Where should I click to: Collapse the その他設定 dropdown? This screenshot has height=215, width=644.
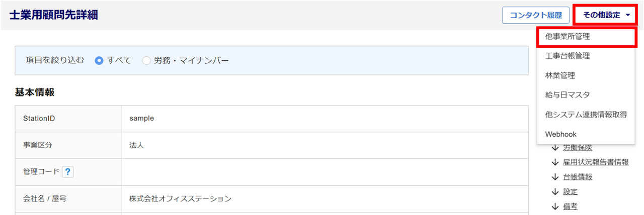606,15
